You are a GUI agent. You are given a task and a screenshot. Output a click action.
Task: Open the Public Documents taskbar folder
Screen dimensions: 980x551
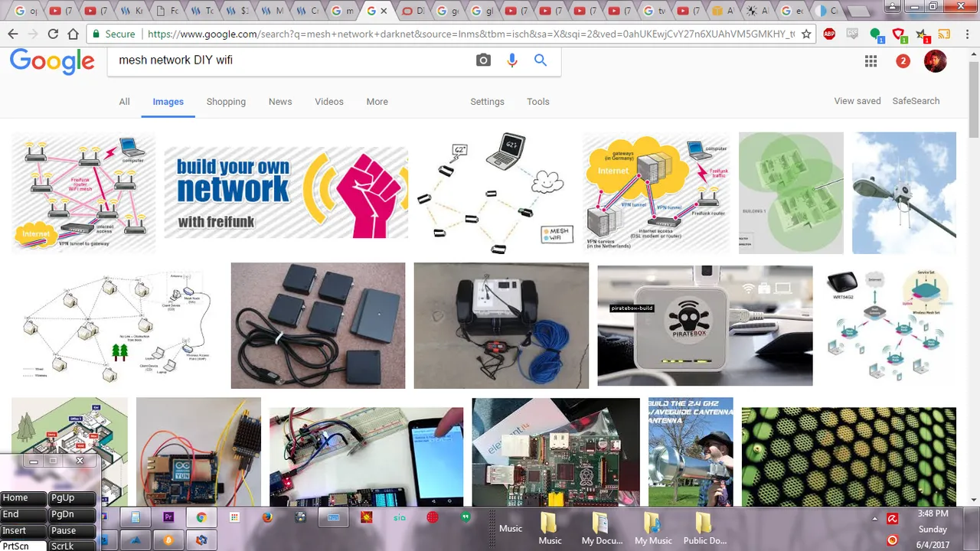click(x=704, y=528)
